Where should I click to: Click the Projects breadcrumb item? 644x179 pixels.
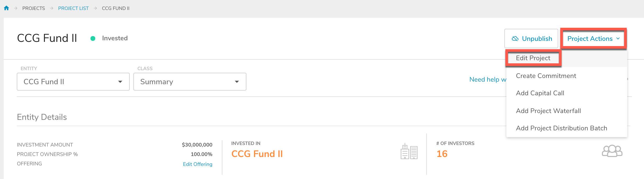pyautogui.click(x=33, y=8)
